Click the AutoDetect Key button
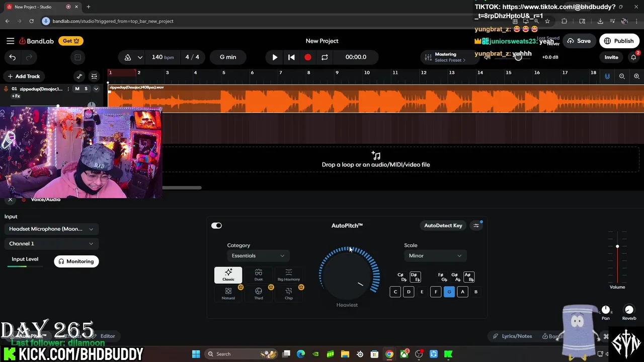 (443, 226)
